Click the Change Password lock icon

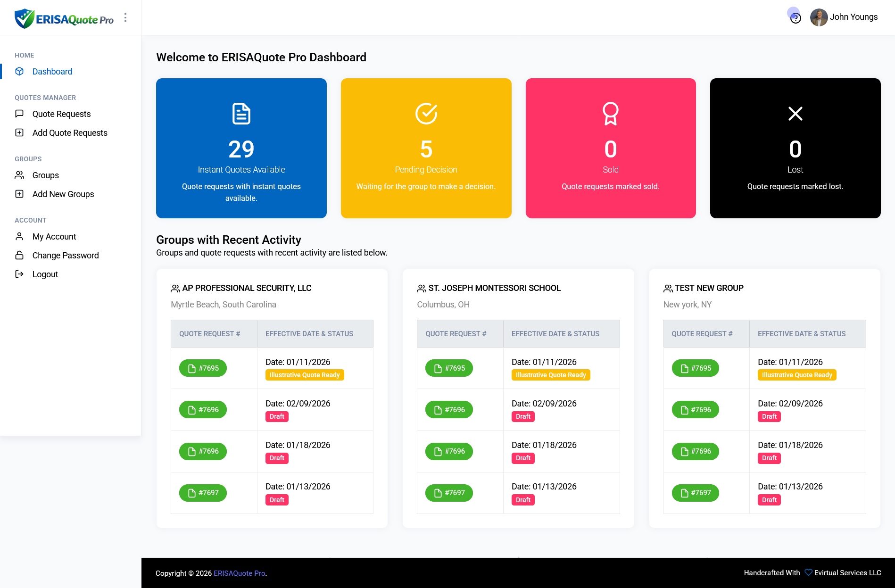click(19, 255)
